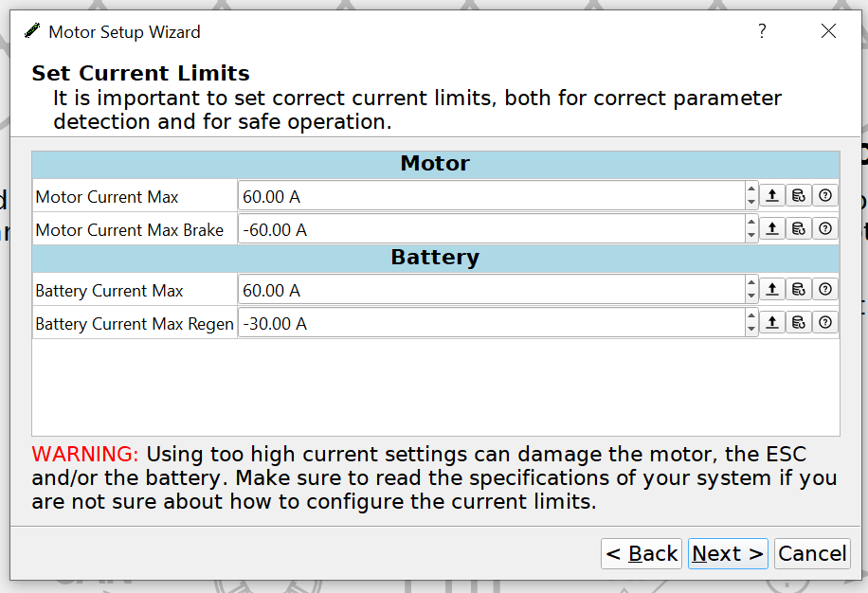Open help for Battery Current Max parameter
This screenshot has width=868, height=593.
coord(825,289)
